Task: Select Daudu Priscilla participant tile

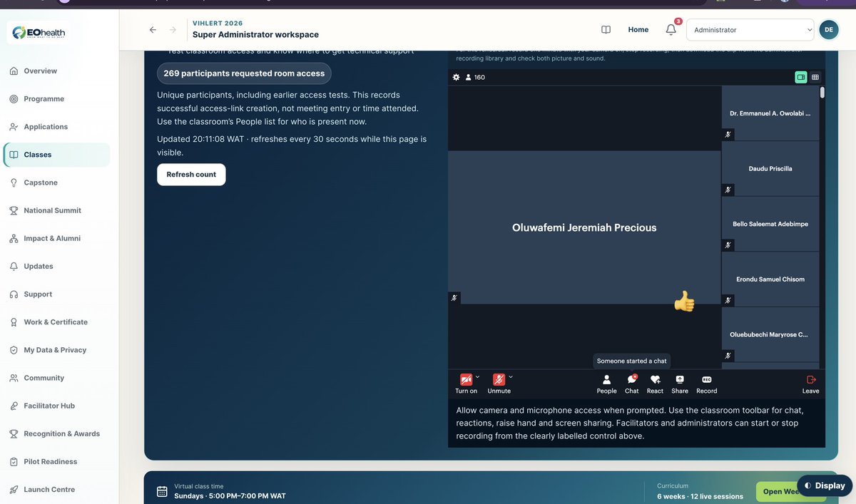Action: 770,168
